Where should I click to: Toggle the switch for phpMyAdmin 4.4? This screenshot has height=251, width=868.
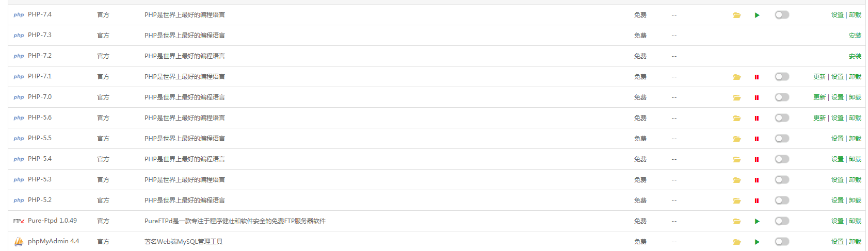782,241
